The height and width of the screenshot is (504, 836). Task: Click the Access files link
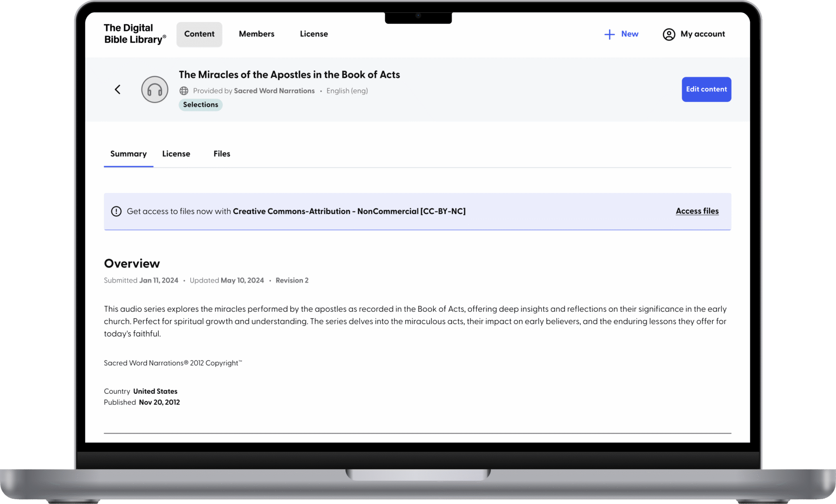[x=697, y=211]
